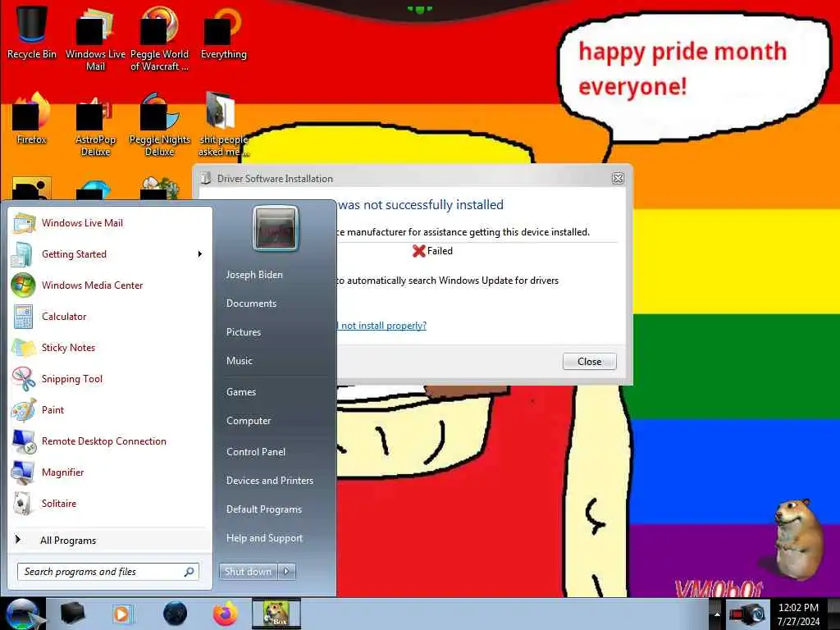Click the Shut down button

pyautogui.click(x=248, y=572)
